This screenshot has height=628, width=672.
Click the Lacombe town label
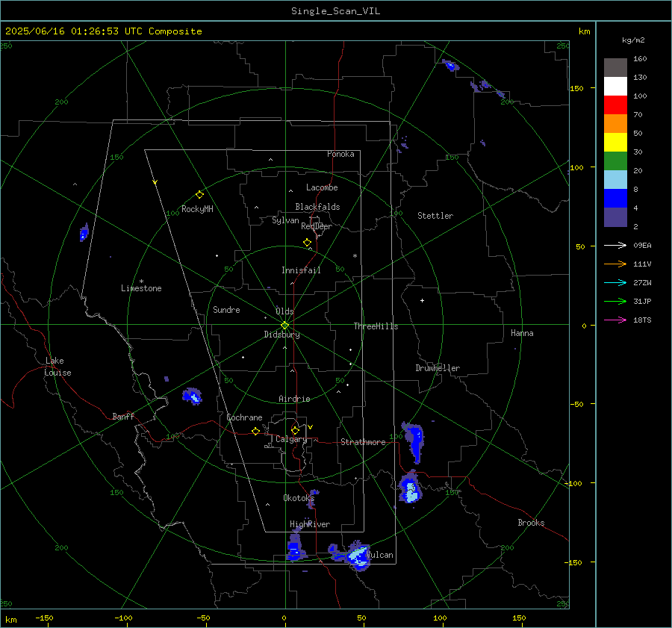point(322,187)
